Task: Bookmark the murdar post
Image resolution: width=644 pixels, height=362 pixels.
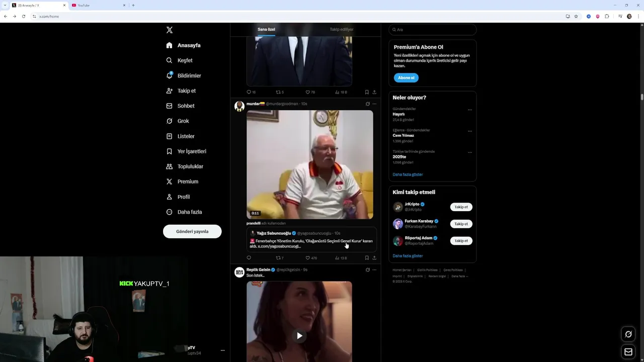Action: click(367, 258)
